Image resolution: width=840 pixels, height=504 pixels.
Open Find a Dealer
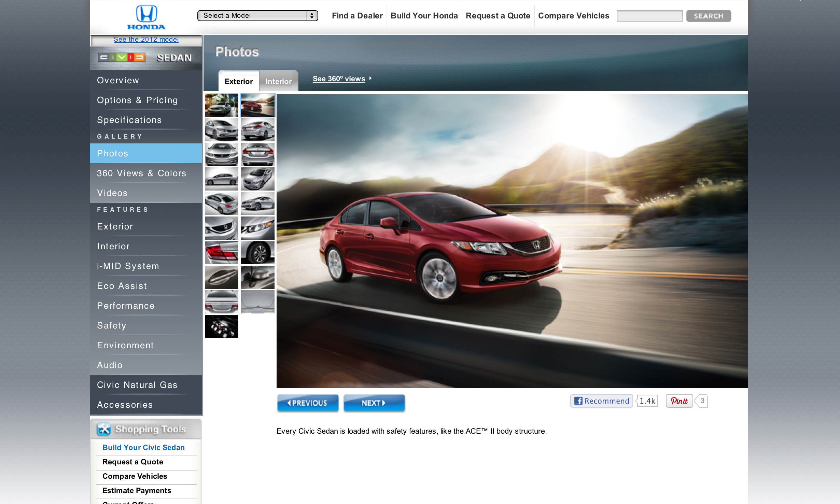point(357,16)
